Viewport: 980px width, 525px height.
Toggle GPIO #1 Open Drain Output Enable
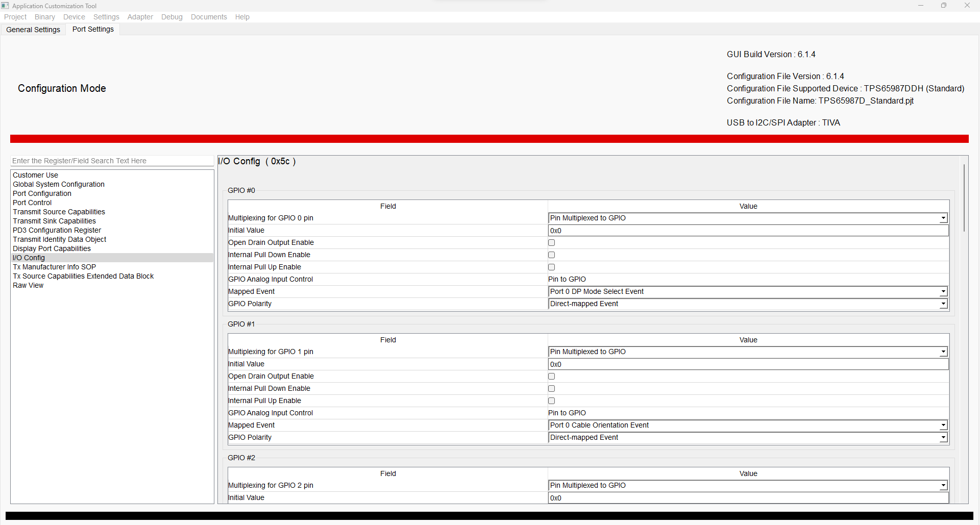click(551, 377)
